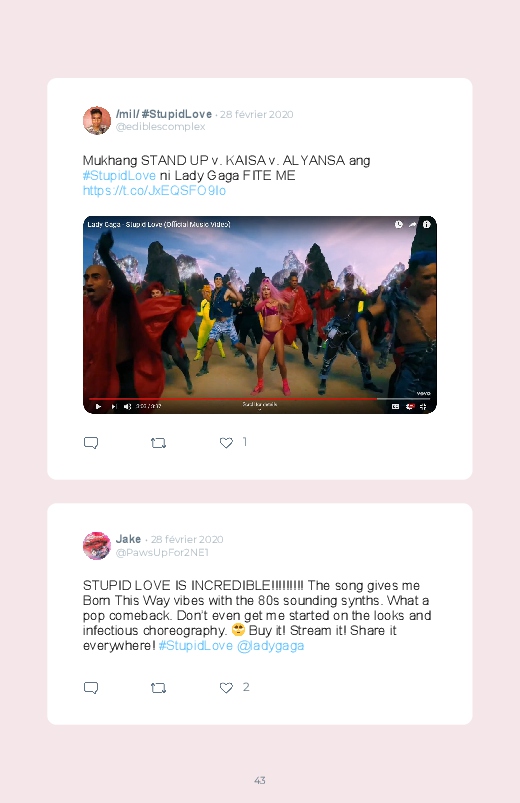Open the t.co/JxEQSFO9Io link
The height and width of the screenshot is (803, 520).
coord(154,191)
